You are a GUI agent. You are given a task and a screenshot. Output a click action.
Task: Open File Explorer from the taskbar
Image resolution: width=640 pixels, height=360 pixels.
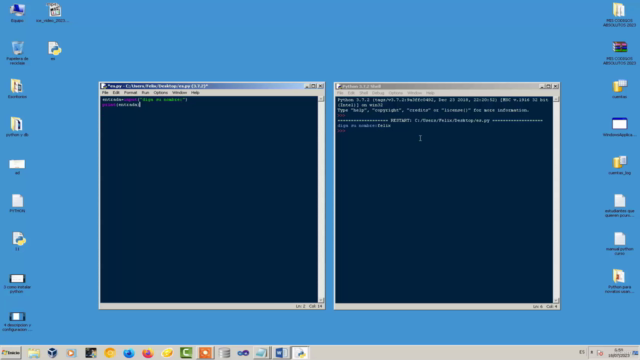coord(33,353)
